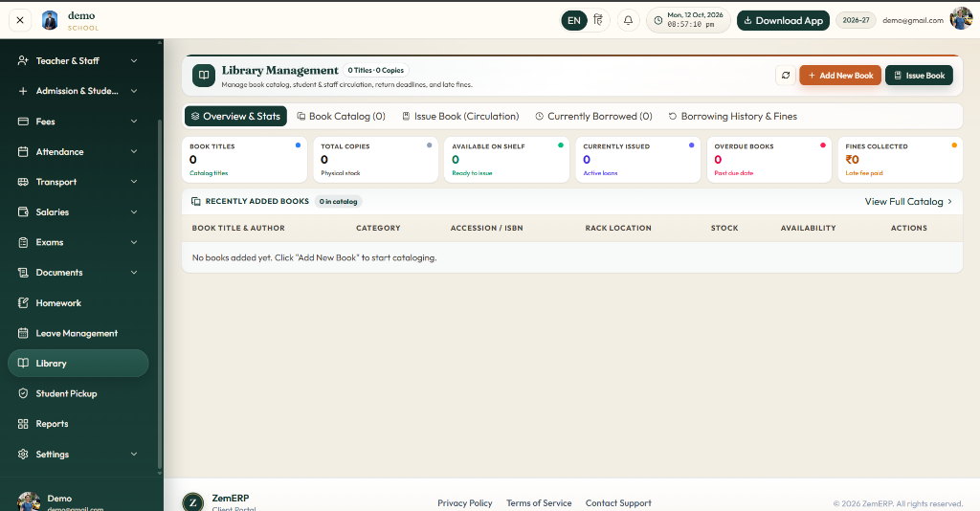Image resolution: width=980 pixels, height=511 pixels.
Task: Expand the Exams menu chevron
Action: click(134, 242)
